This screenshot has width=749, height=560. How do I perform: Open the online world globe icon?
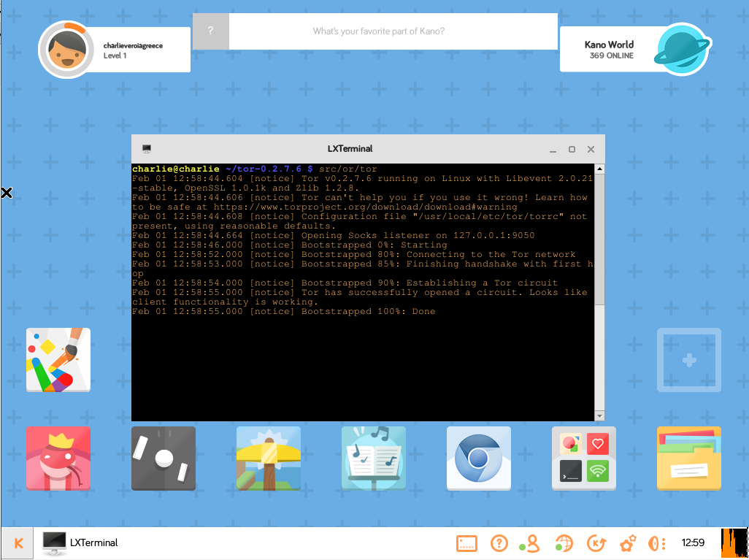point(563,543)
